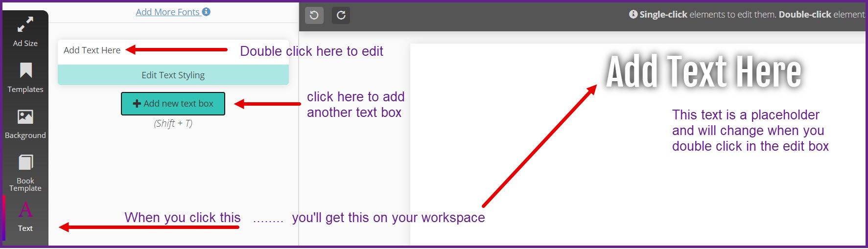Select the Background picture icon

pos(25,116)
